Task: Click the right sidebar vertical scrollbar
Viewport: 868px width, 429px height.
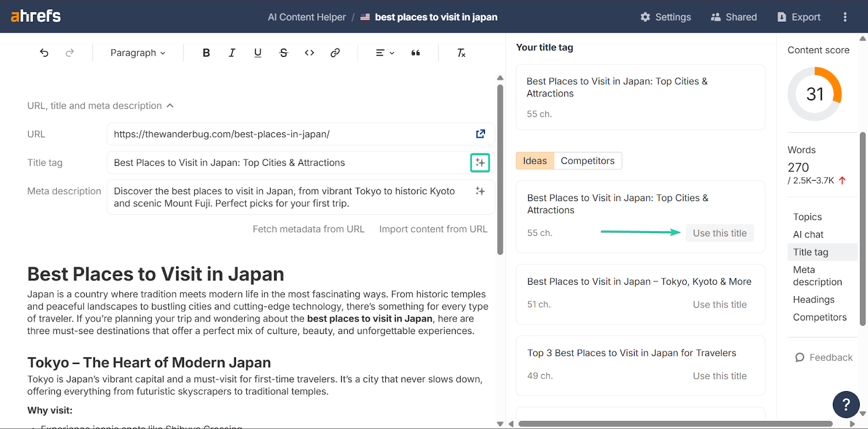Action: point(863,229)
